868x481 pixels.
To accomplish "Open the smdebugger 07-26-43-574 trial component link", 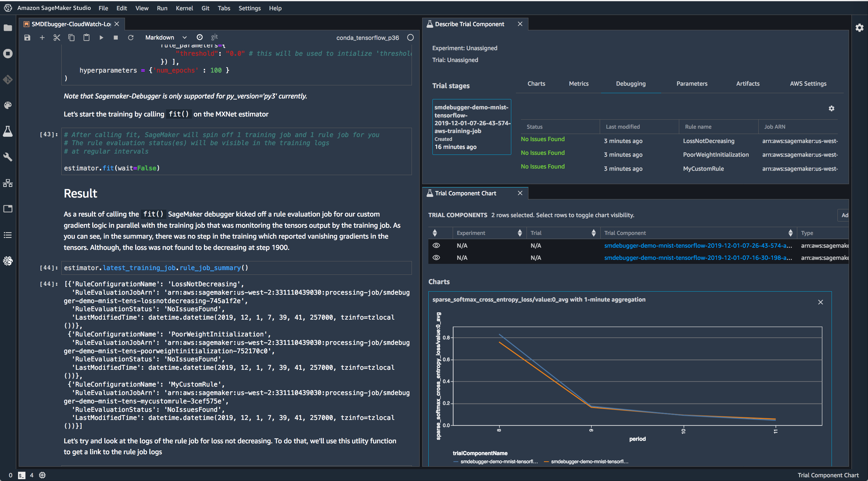I will tap(698, 245).
